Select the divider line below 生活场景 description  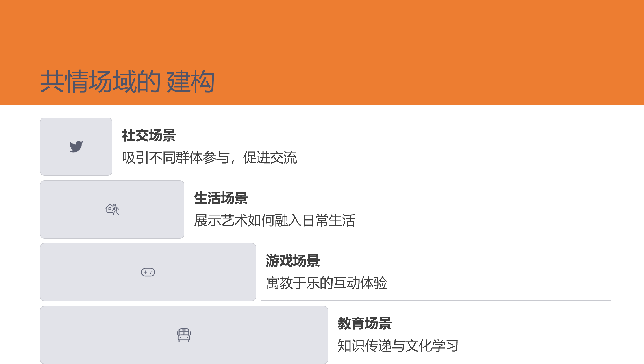[x=400, y=238]
